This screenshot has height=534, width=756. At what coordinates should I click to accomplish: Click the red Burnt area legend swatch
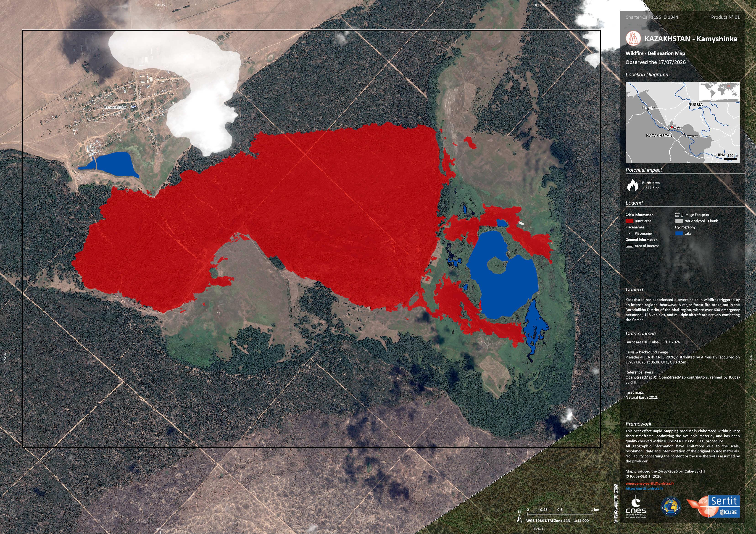coord(629,221)
